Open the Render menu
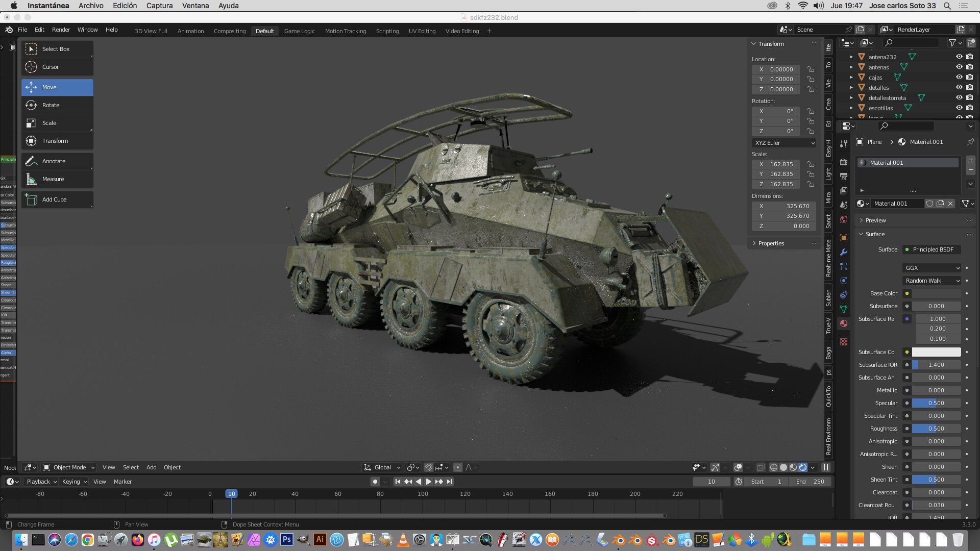Viewport: 980px width, 551px height. tap(61, 30)
